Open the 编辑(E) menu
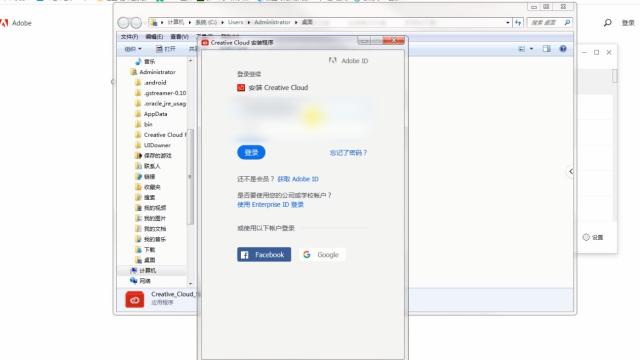The image size is (640, 360). pyautogui.click(x=154, y=37)
